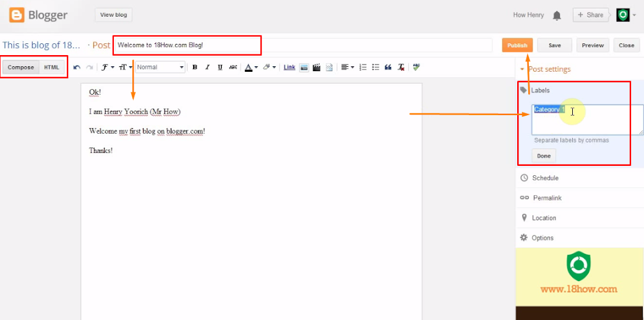
Task: Click in the post title field
Action: point(303,45)
